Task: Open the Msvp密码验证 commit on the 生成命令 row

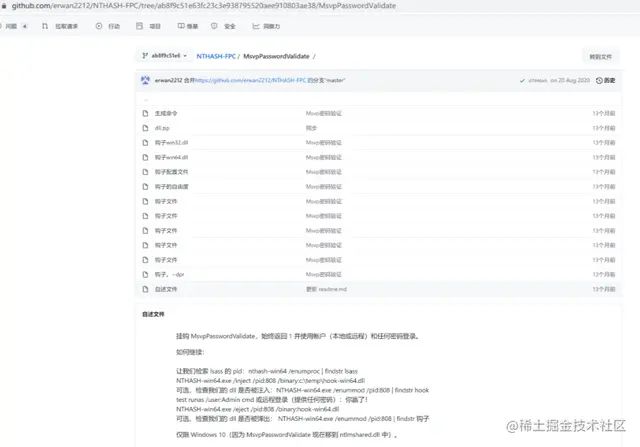Action: [324, 113]
